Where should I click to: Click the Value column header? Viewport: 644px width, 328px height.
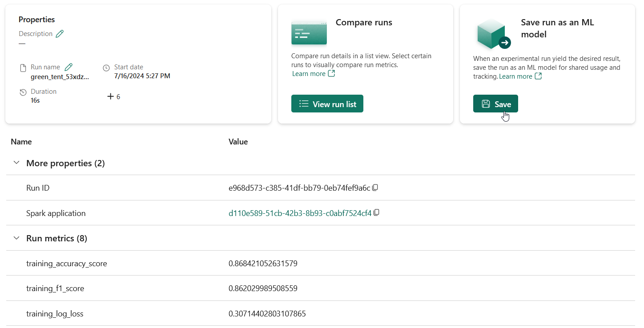tap(238, 142)
